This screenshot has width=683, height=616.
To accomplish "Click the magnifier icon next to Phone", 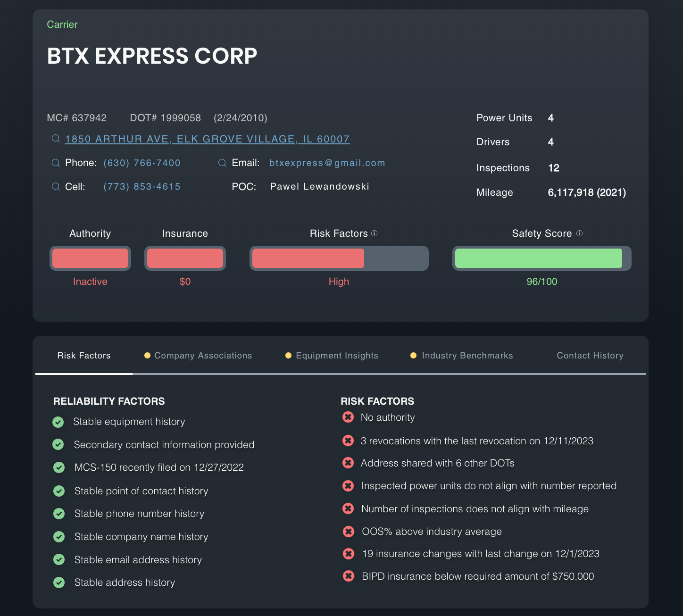I will point(56,163).
